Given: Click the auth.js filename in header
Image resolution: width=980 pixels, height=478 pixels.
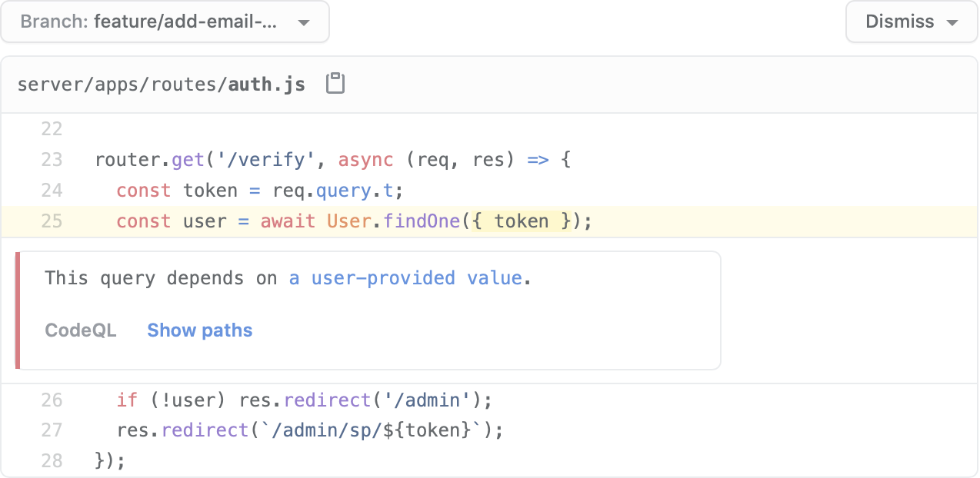Looking at the screenshot, I should (x=266, y=84).
